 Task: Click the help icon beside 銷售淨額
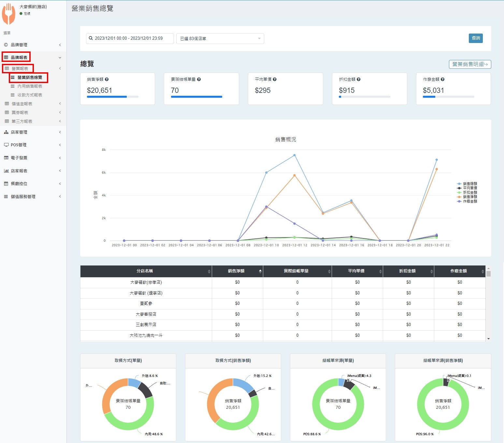click(x=107, y=79)
